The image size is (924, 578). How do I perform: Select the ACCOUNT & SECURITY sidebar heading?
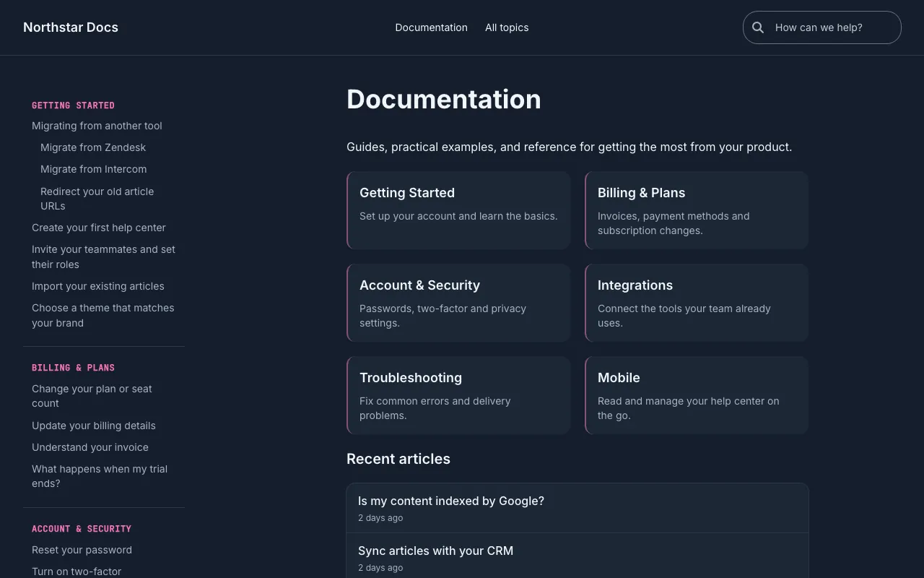pyautogui.click(x=82, y=529)
